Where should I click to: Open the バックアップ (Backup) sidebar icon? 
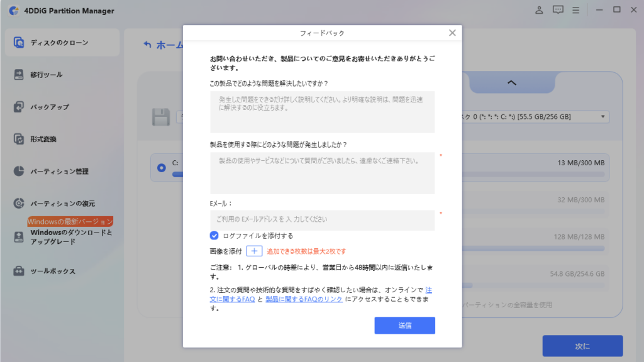20,107
